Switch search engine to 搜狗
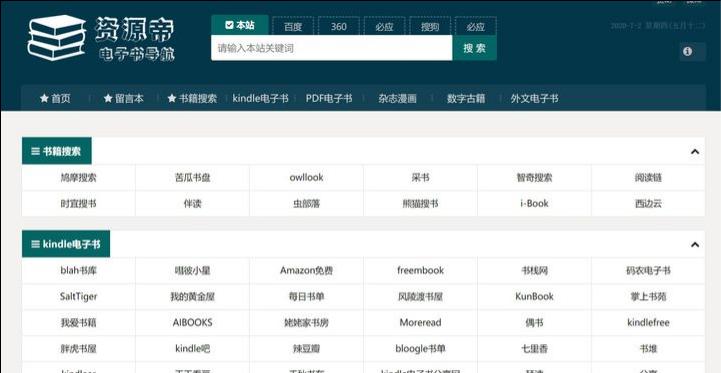The width and height of the screenshot is (721, 373). tap(430, 27)
